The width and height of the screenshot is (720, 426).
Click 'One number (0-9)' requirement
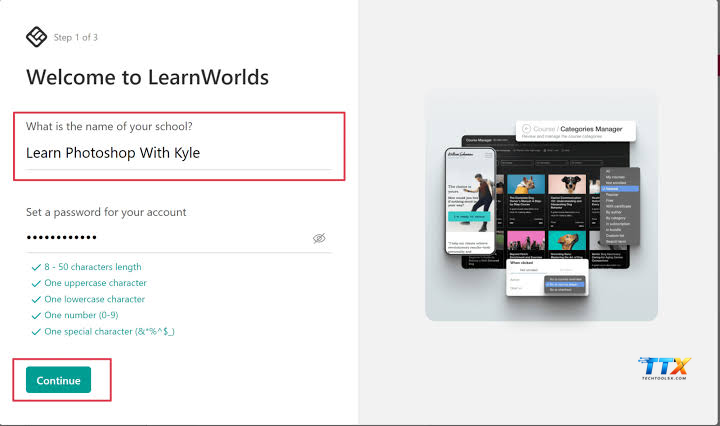(x=75, y=315)
